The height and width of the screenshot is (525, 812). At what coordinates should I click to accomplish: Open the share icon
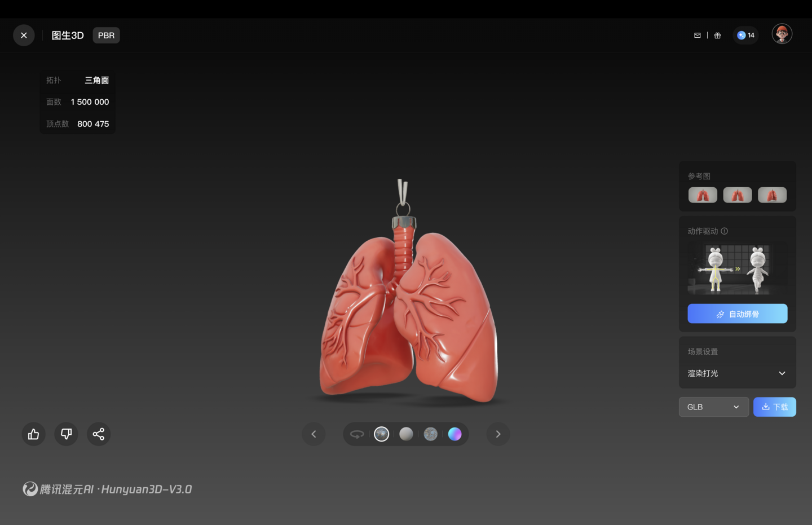click(x=99, y=434)
